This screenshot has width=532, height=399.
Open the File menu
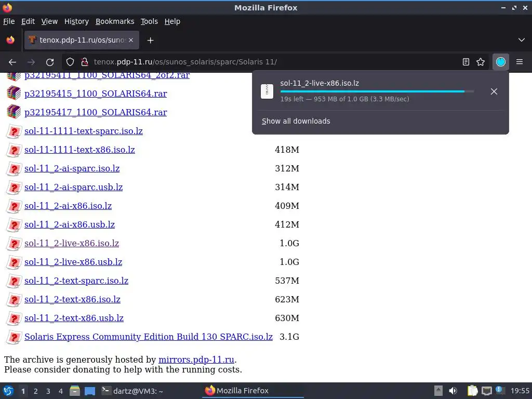click(x=9, y=21)
